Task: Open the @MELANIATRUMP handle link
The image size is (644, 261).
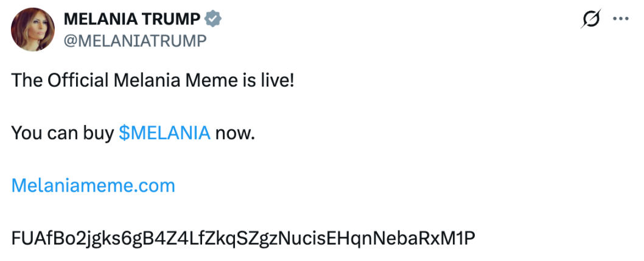Action: click(135, 40)
